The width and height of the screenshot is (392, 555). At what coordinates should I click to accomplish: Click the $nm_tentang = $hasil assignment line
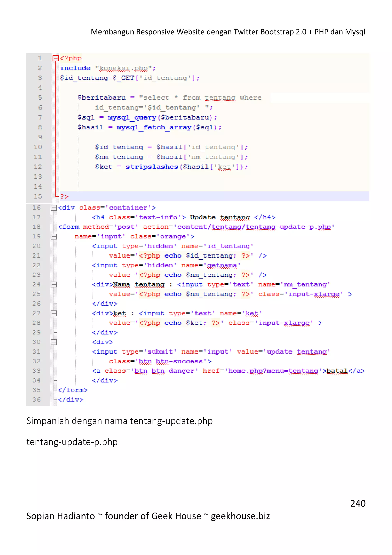pyautogui.click(x=171, y=157)
